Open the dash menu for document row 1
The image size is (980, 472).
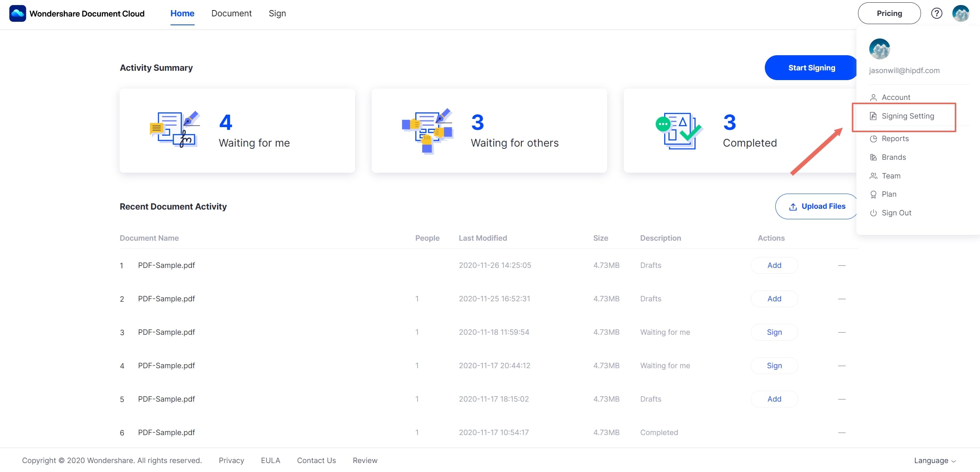[842, 265]
